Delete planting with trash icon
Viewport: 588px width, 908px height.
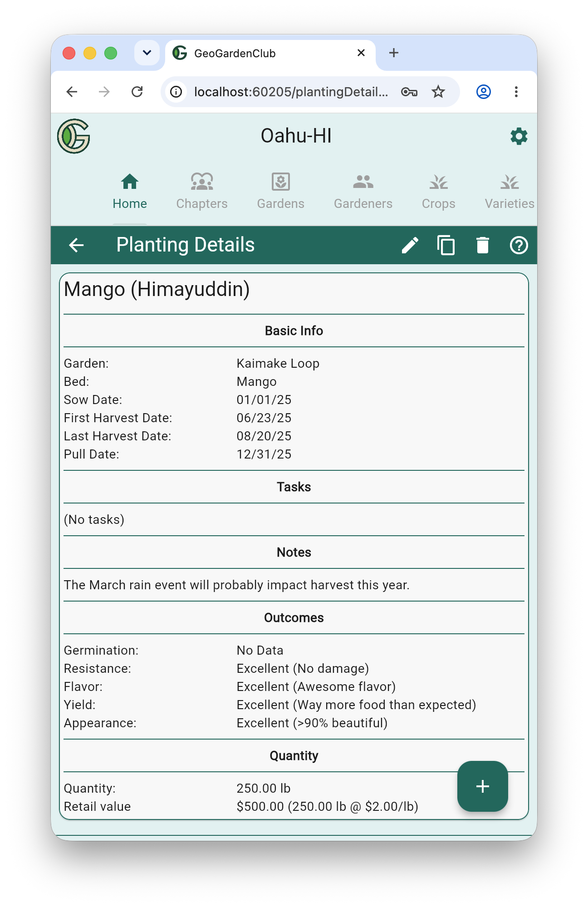pos(482,245)
